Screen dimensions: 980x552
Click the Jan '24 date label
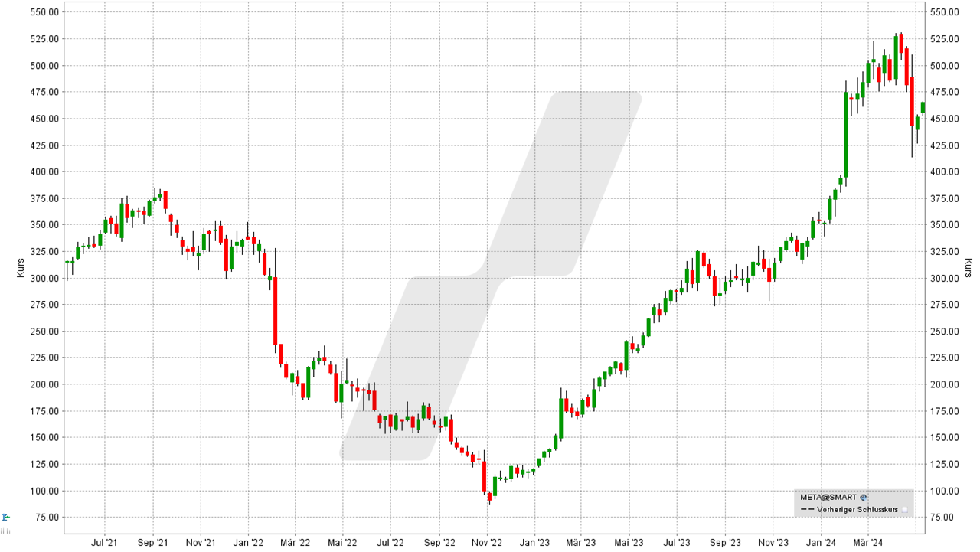coord(821,543)
